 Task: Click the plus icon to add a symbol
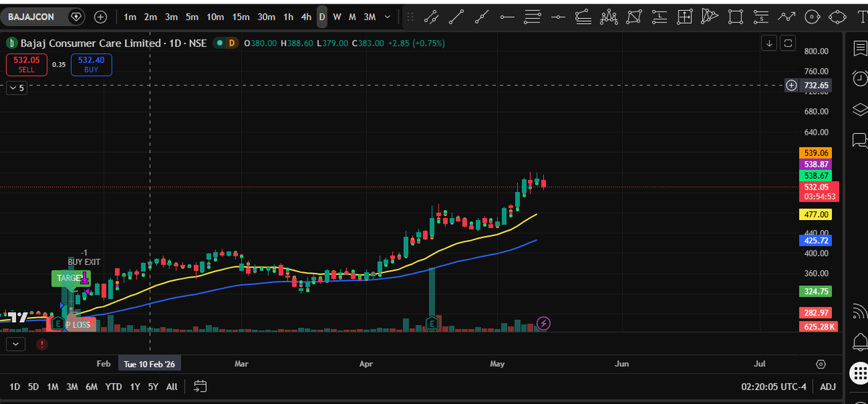tap(101, 17)
